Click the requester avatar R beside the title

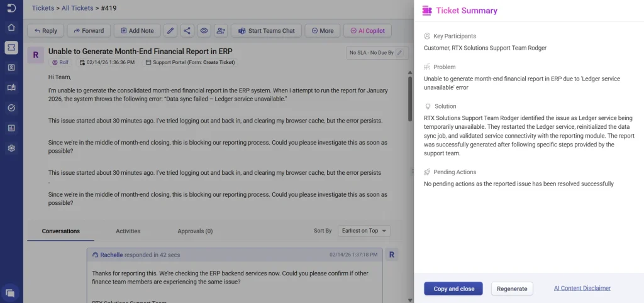(36, 55)
